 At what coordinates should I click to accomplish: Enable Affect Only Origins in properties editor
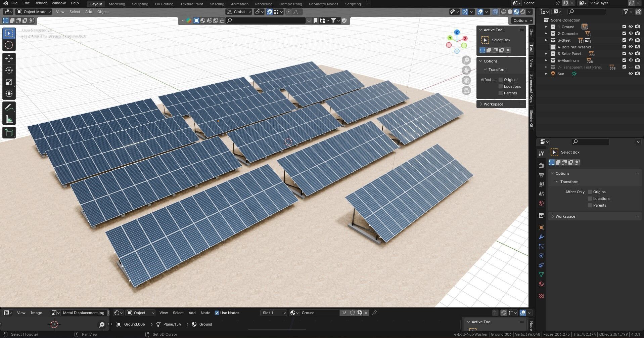pos(590,192)
